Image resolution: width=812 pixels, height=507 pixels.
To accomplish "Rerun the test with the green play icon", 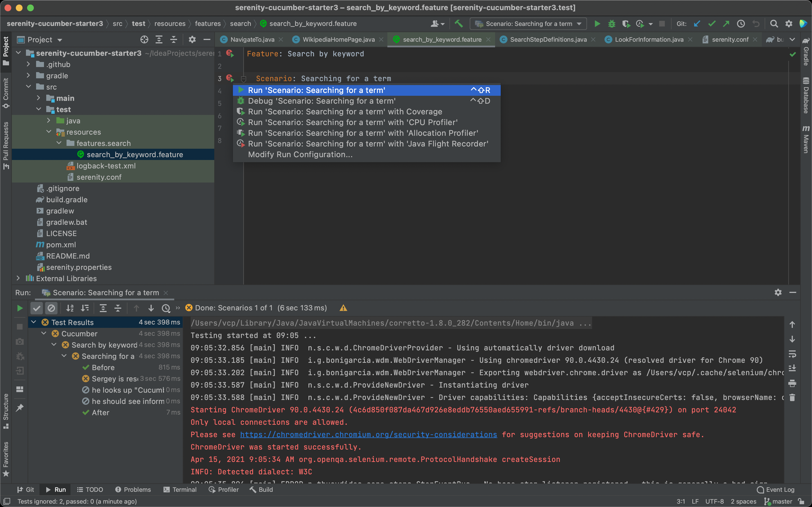I will coord(19,308).
